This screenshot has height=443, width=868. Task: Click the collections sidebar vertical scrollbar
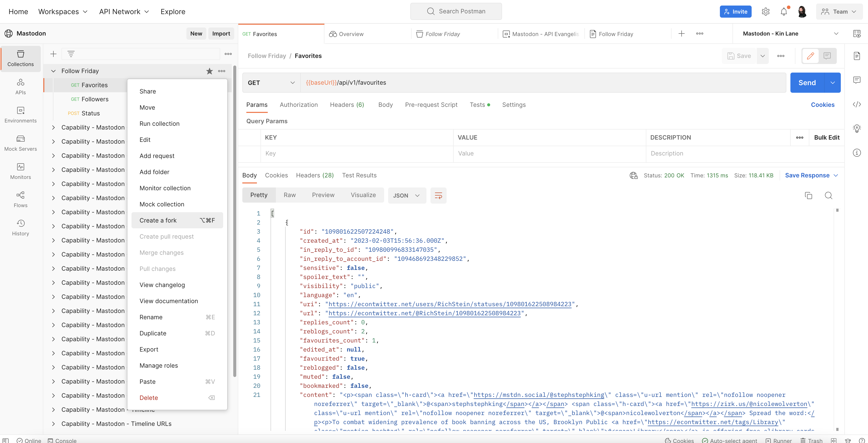pyautogui.click(x=235, y=223)
